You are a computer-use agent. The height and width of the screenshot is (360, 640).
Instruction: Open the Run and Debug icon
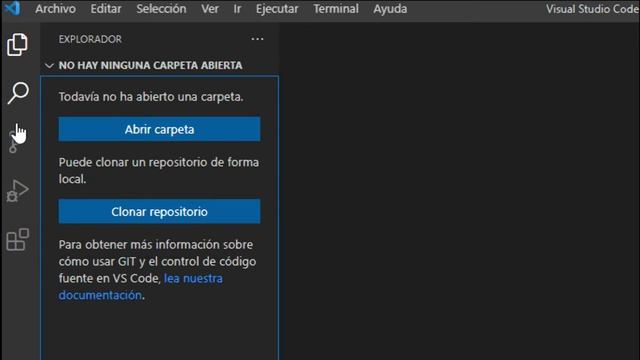18,191
